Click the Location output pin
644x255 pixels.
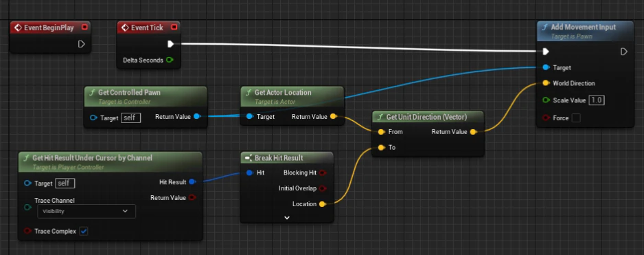[323, 204]
